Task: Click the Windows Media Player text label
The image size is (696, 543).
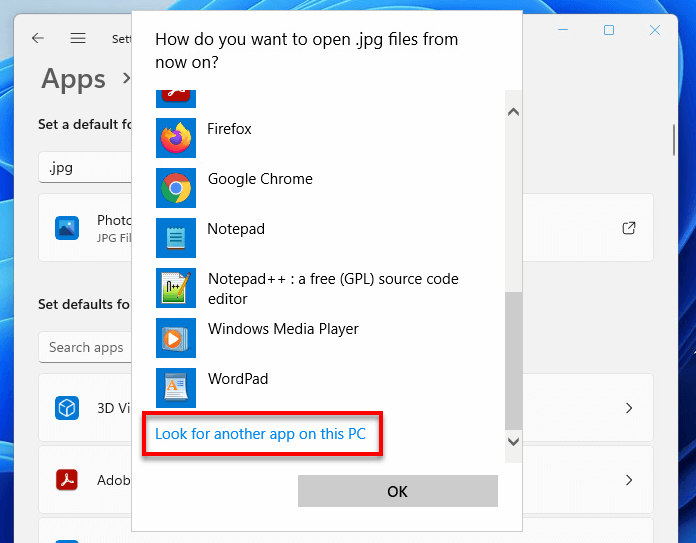Action: (x=283, y=329)
